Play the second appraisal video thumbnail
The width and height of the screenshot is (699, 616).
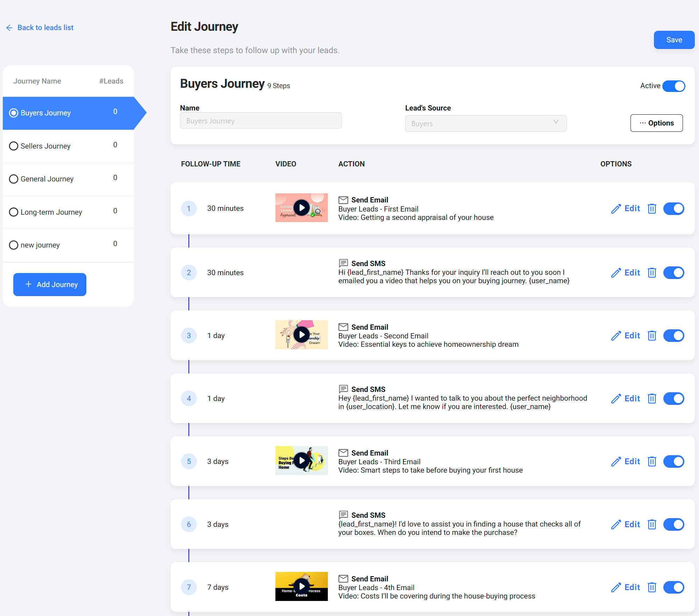(x=301, y=208)
